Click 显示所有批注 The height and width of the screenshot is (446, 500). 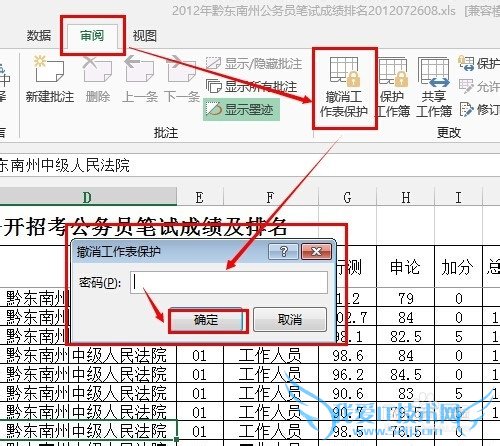(251, 86)
